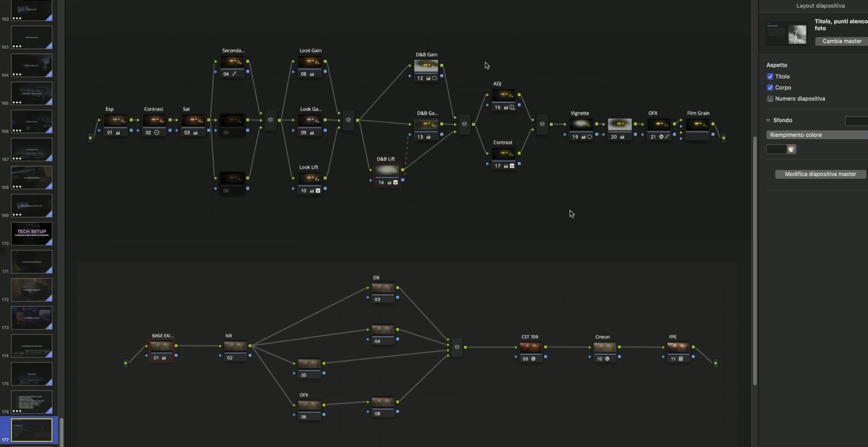The height and width of the screenshot is (447, 868).
Task: Open the Cambia master popup
Action: 841,41
